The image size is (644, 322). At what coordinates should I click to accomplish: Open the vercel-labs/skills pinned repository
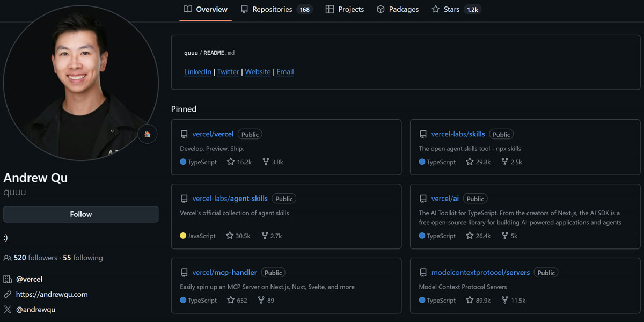[458, 134]
